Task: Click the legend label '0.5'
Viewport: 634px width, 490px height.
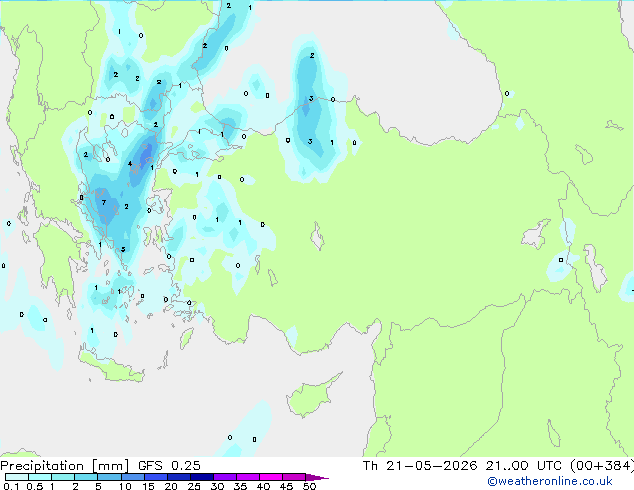Action: pyautogui.click(x=34, y=486)
